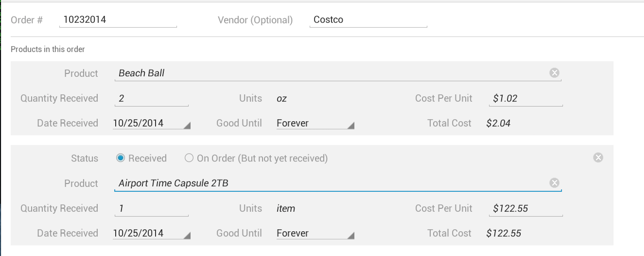Clear the Airport Time Capsule 2TB product field
The image size is (644, 256).
554,183
